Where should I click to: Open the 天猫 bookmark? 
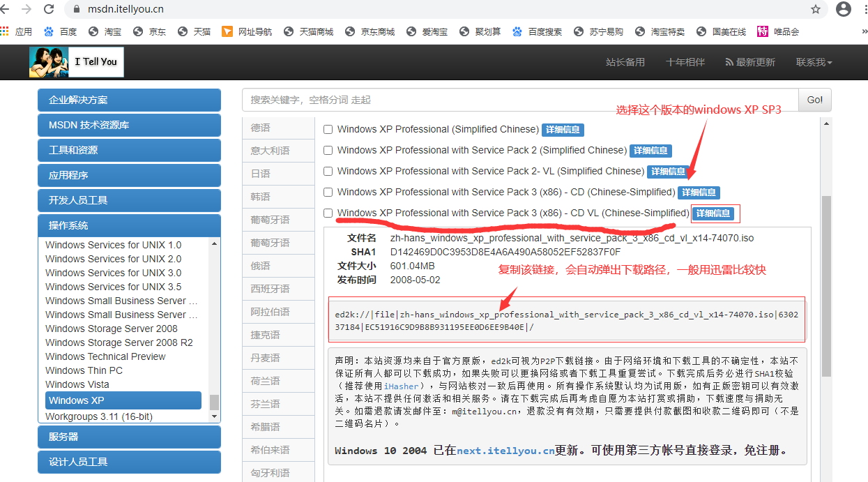tap(194, 31)
